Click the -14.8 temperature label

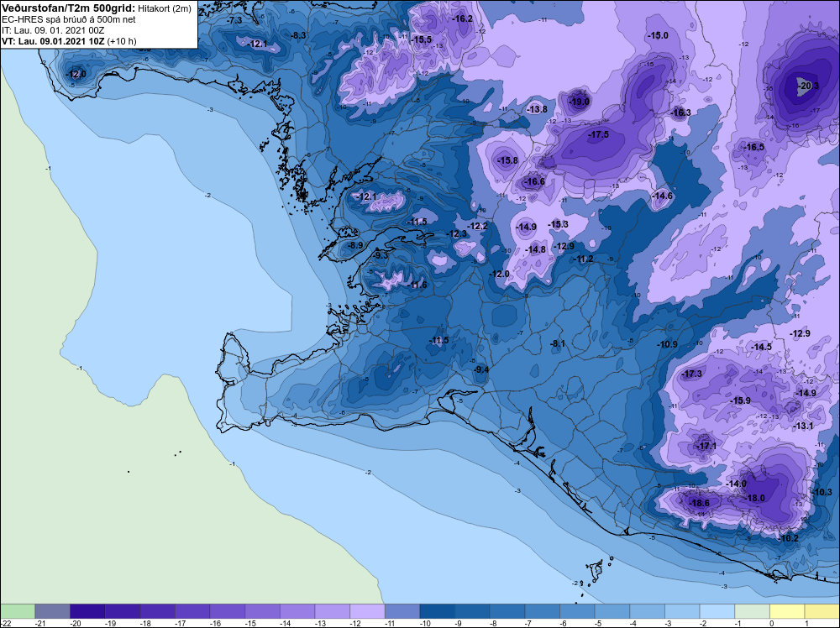[x=535, y=249]
